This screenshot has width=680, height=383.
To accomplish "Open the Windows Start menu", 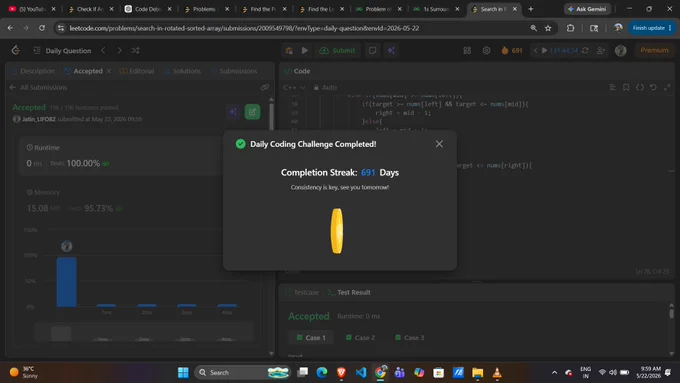I will pyautogui.click(x=183, y=372).
